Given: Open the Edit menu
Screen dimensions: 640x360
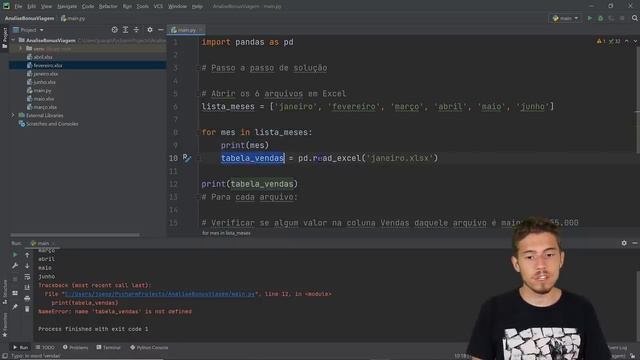Looking at the screenshot, I should click(x=31, y=7).
